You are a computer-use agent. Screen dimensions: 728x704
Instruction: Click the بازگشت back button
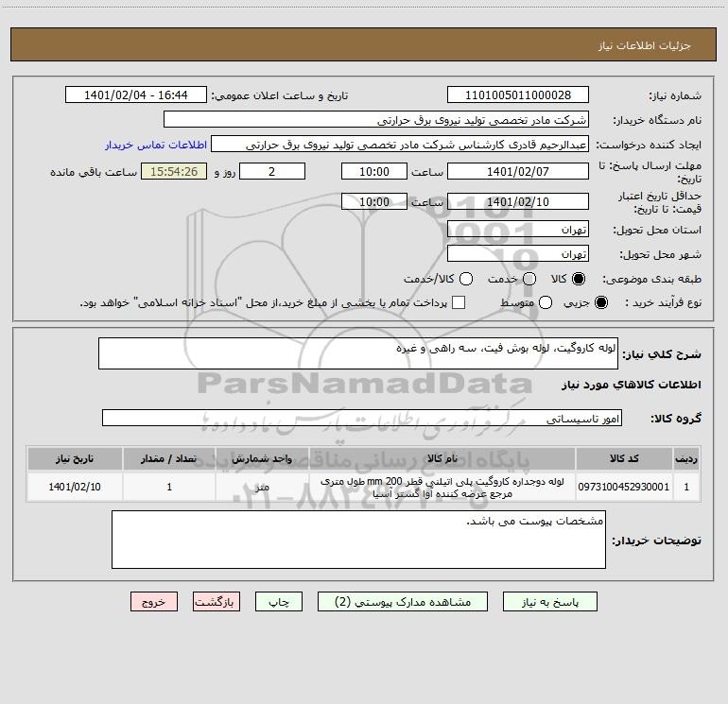pyautogui.click(x=217, y=601)
